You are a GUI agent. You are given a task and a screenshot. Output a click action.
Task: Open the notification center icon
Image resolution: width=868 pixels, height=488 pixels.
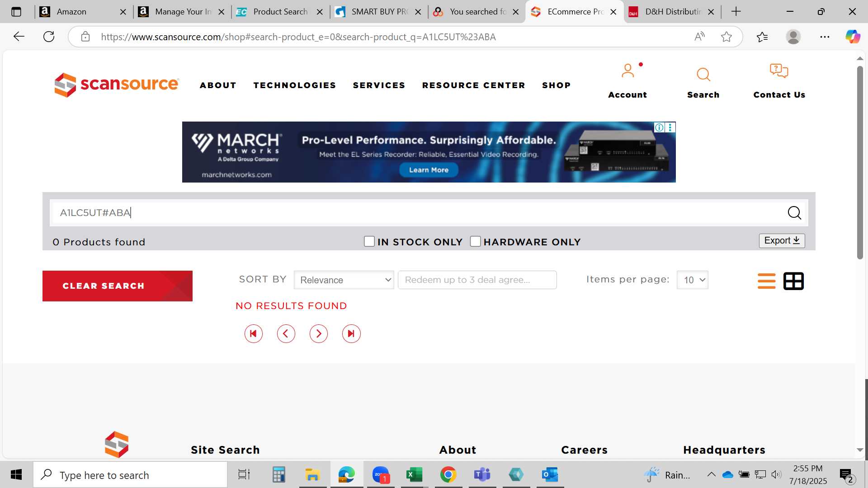[846, 475]
